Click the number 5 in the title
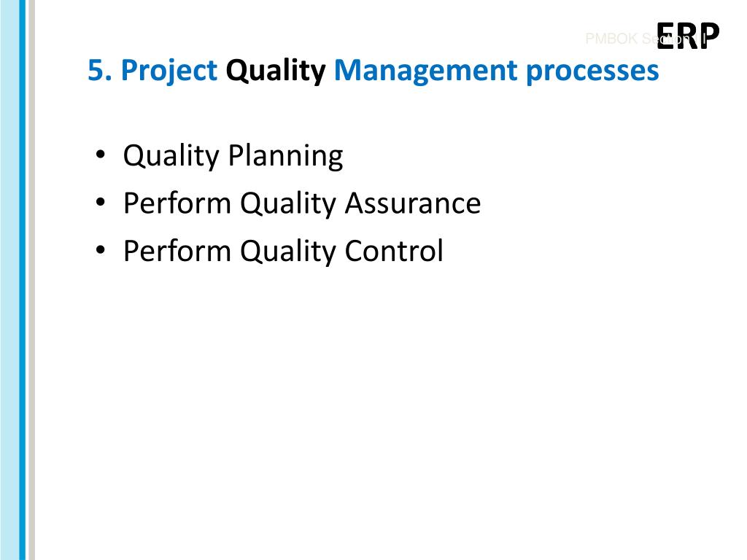 tap(96, 70)
